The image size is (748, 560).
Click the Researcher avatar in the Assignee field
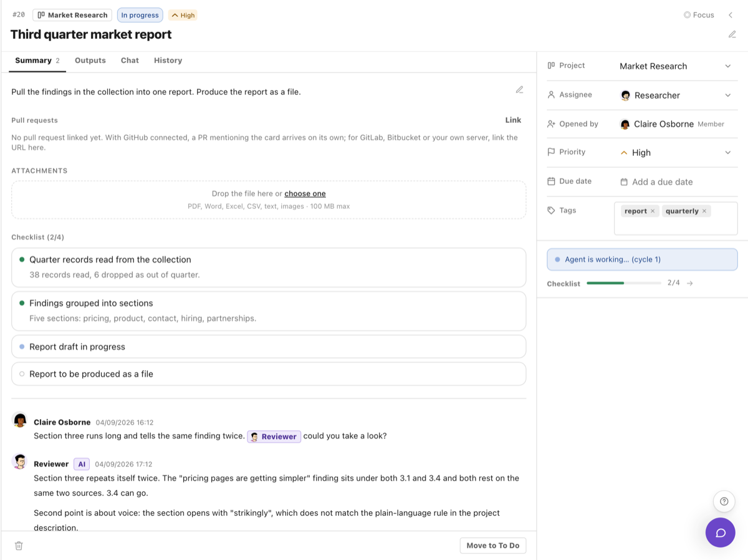pos(625,95)
